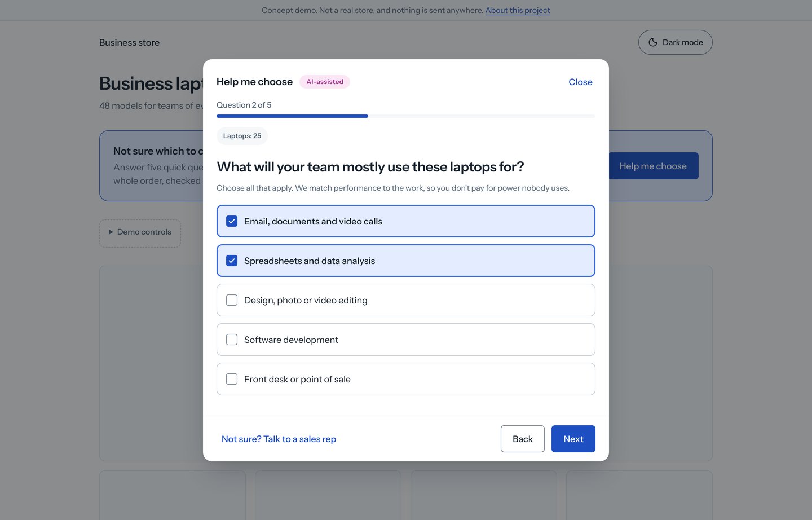This screenshot has width=812, height=520.
Task: Click the Dark mode label text
Action: coord(682,42)
